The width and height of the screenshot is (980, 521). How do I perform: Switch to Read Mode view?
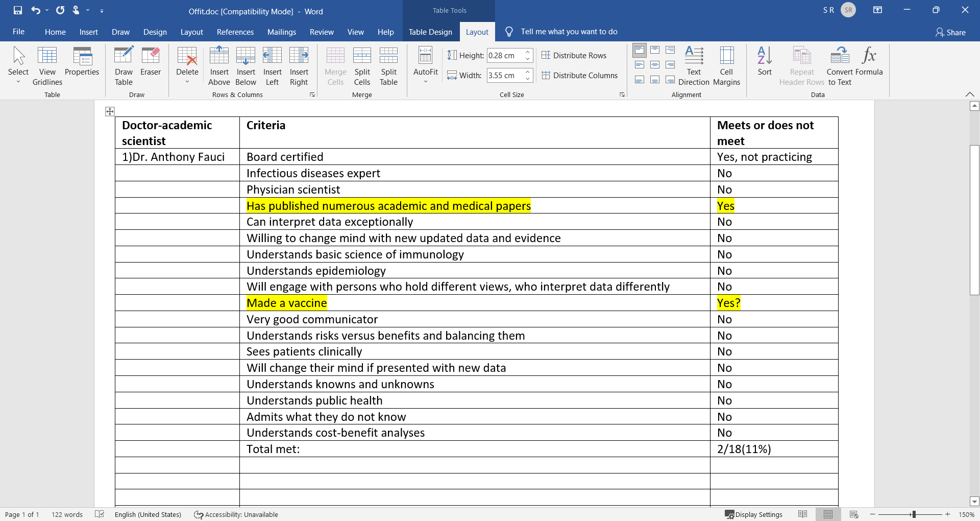(x=802, y=514)
